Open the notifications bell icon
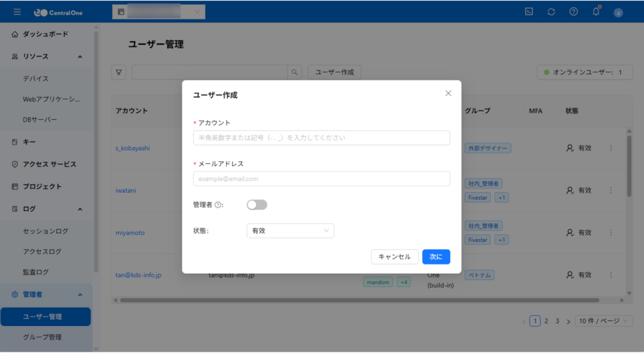The image size is (644, 353). point(596,11)
